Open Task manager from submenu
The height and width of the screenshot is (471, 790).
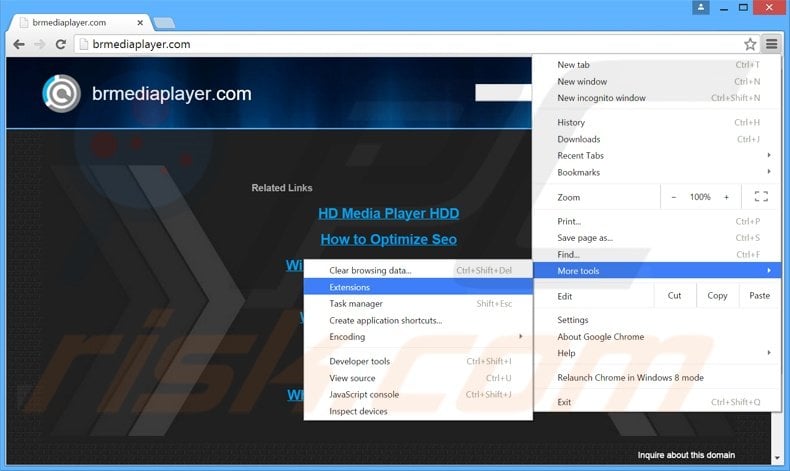tap(418, 304)
